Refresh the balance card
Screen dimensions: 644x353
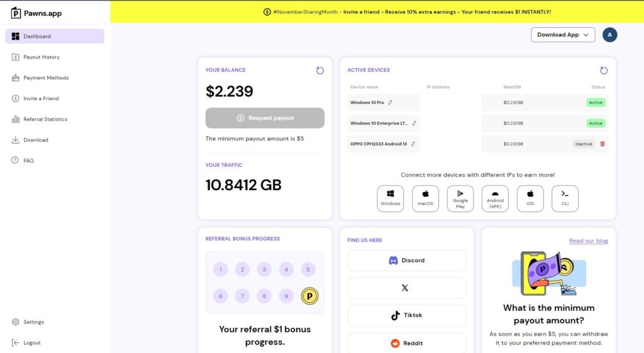320,70
